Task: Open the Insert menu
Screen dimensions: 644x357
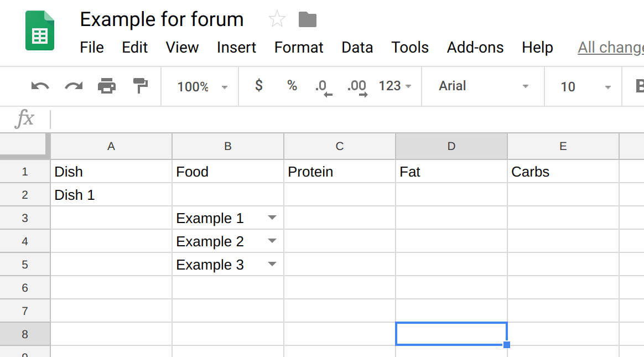Action: 236,48
